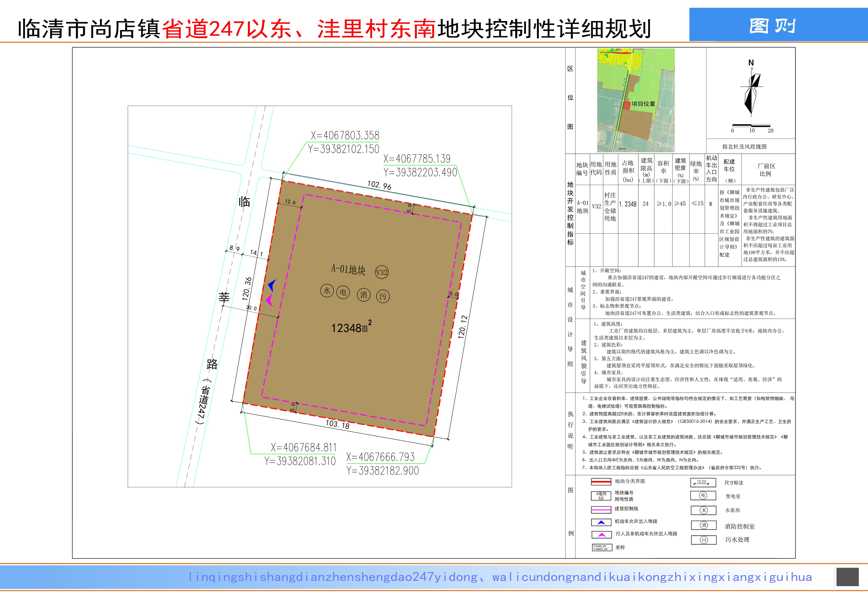
Task: Click the gray square in the bottom-right corner
Action: [847, 577]
